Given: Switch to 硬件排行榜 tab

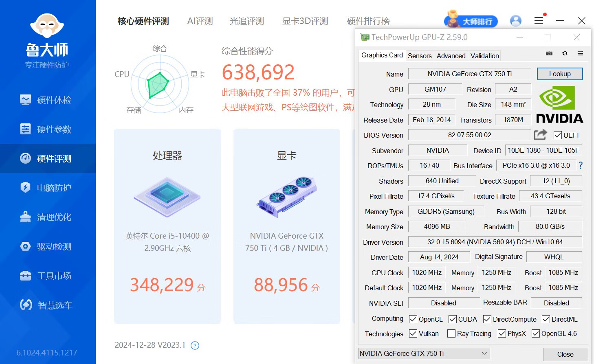Looking at the screenshot, I should coord(368,21).
